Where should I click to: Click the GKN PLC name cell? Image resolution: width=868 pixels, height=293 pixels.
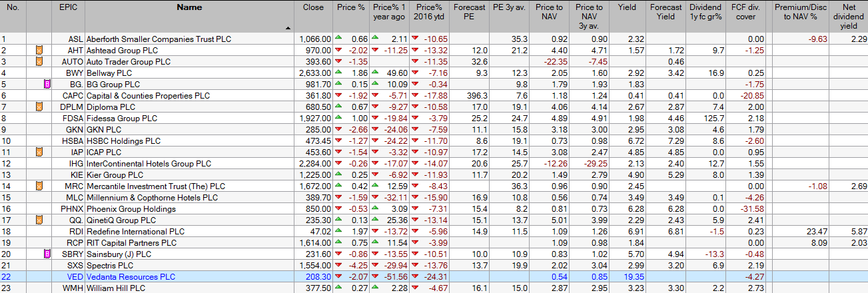tap(190, 130)
